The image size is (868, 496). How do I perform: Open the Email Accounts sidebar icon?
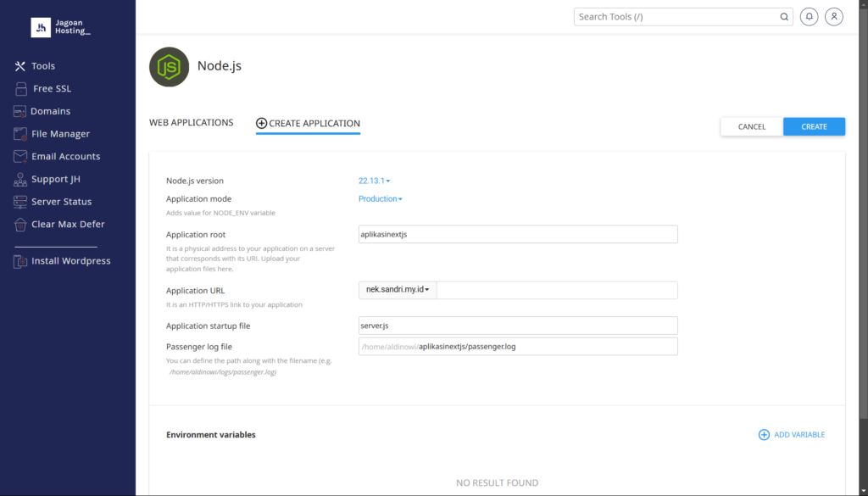pyautogui.click(x=20, y=157)
